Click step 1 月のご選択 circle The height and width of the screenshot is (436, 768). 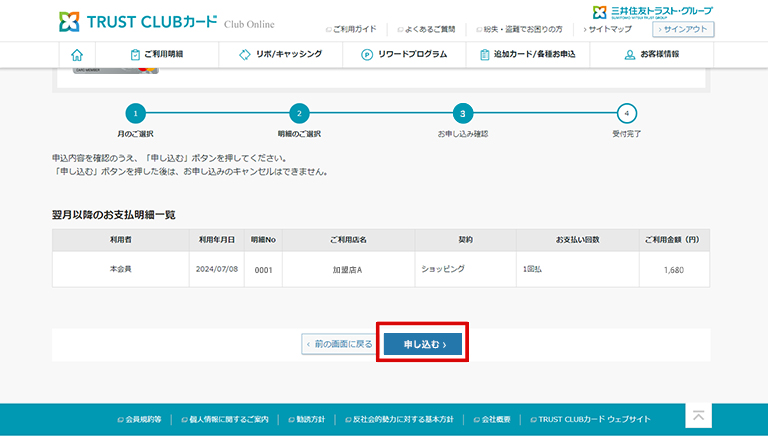136,114
